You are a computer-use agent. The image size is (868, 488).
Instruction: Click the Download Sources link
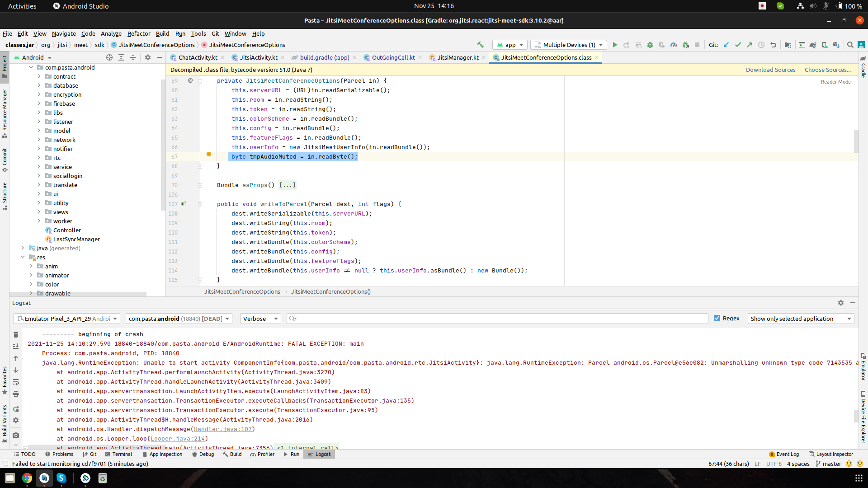point(770,70)
